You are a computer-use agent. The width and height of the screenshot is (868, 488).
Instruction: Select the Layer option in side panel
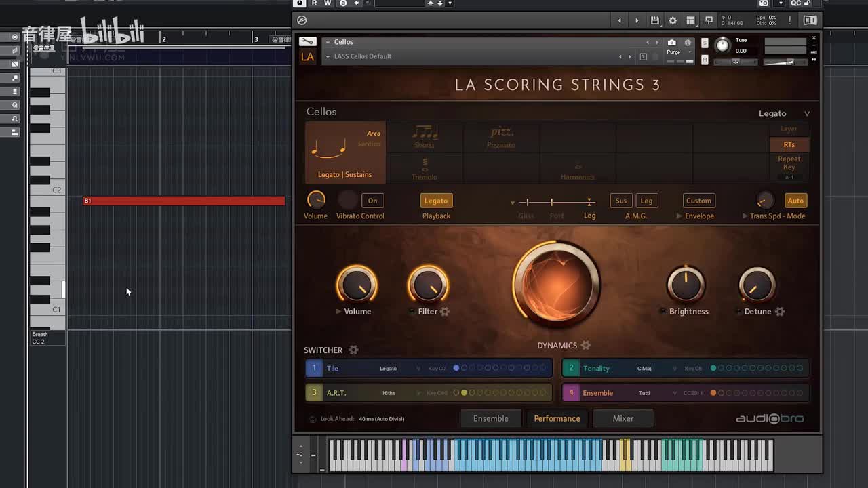coord(789,129)
